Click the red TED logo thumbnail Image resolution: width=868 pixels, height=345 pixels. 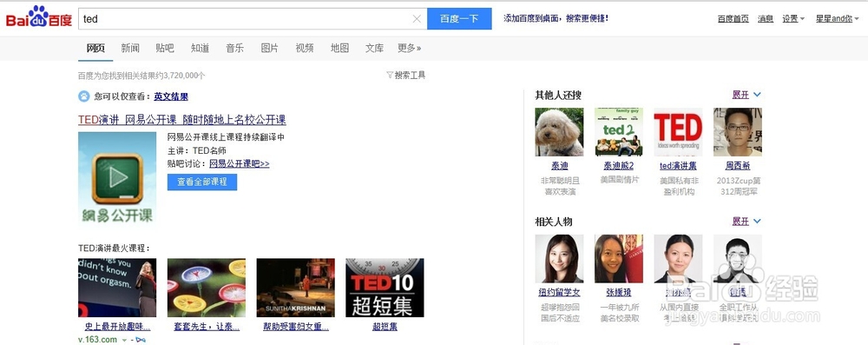[678, 132]
